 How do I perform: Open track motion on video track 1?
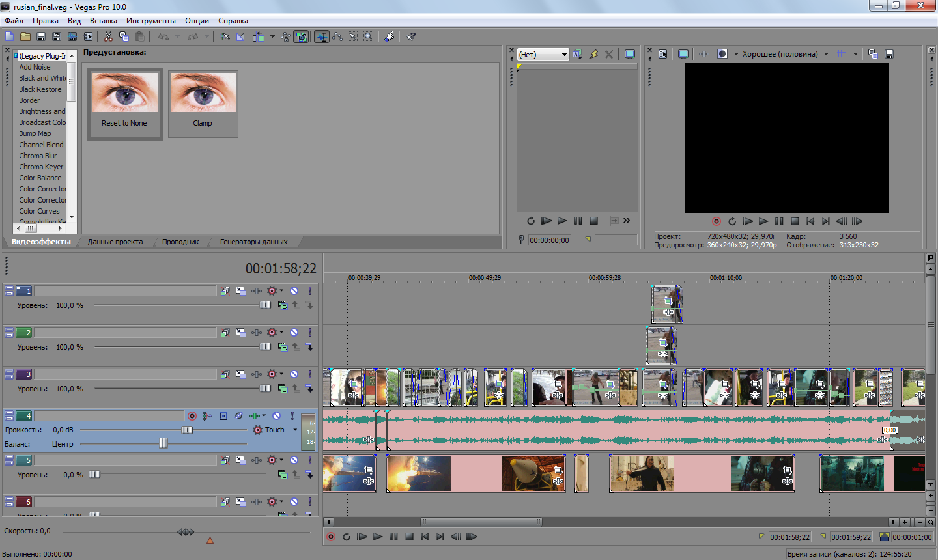tap(240, 291)
